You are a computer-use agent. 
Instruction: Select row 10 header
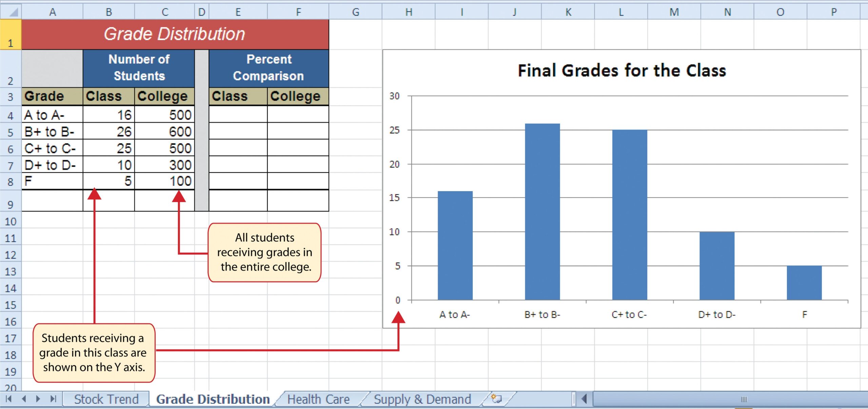11,222
